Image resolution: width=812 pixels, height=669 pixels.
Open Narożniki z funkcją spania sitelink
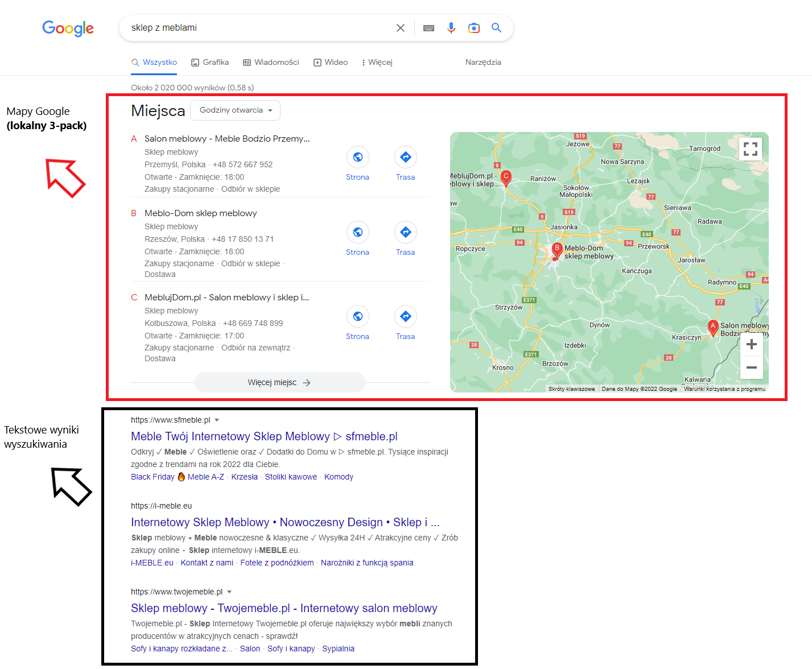coord(367,563)
